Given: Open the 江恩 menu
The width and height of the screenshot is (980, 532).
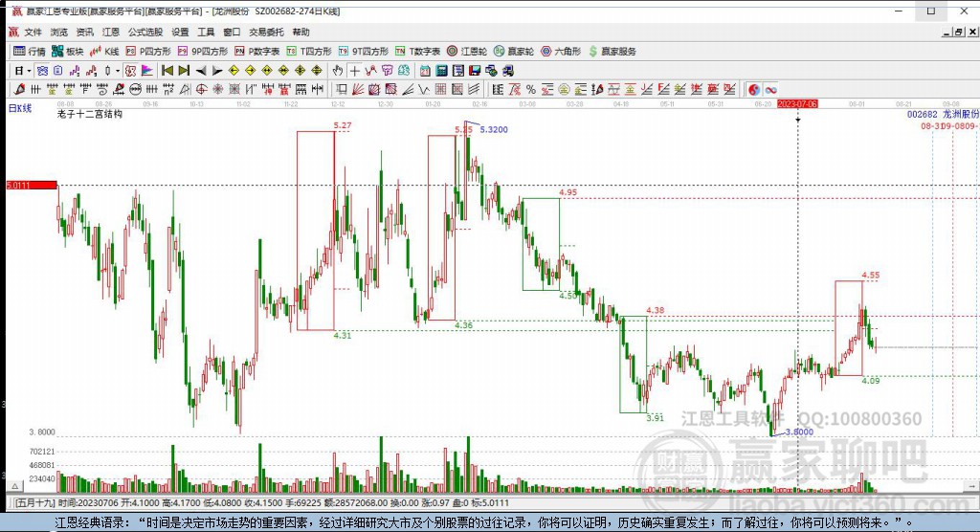Looking at the screenshot, I should tap(111, 32).
